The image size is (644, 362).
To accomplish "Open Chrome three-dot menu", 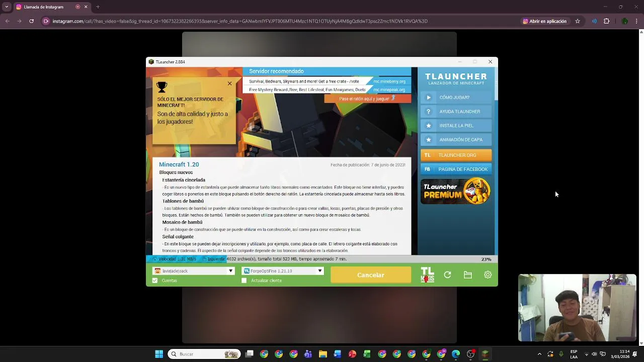I will 637,21.
